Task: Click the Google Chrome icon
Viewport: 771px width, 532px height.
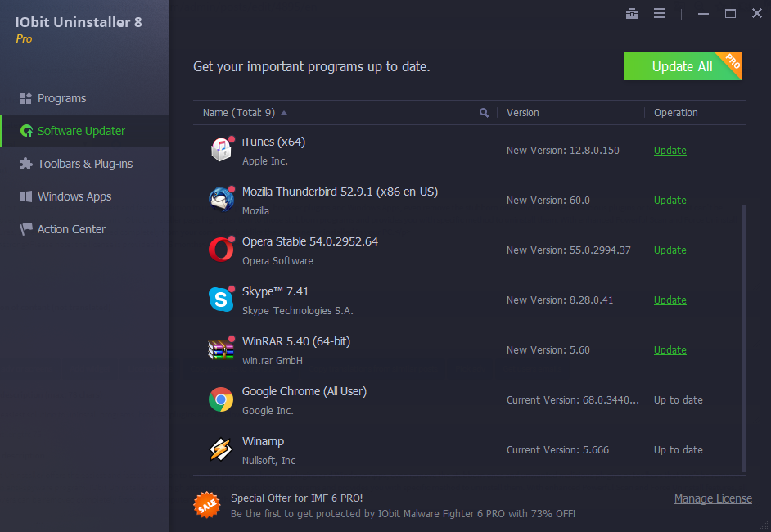Action: tap(221, 399)
